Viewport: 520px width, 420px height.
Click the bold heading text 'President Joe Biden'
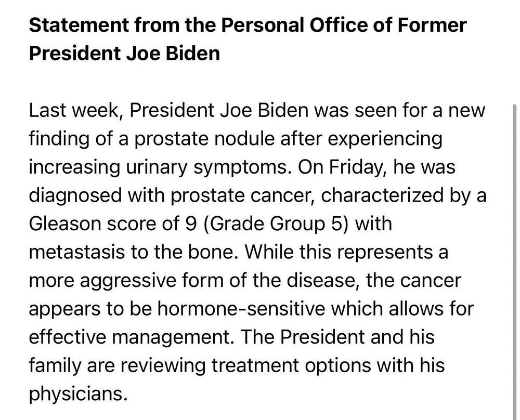click(x=124, y=54)
